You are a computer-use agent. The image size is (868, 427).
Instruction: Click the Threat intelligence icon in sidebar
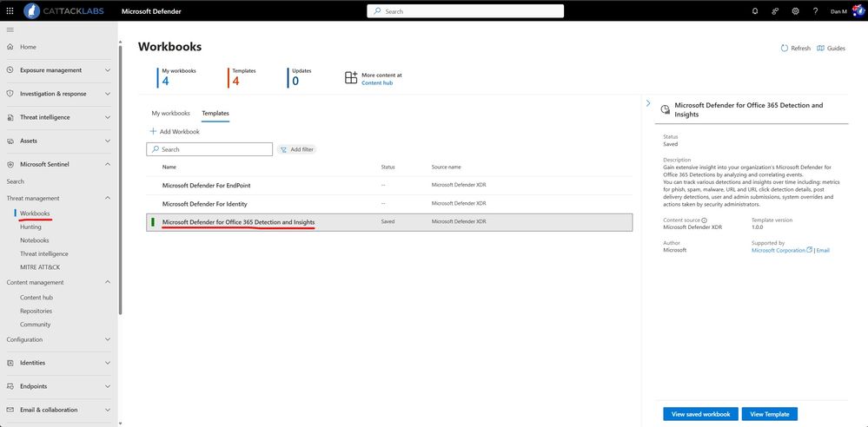pos(10,117)
